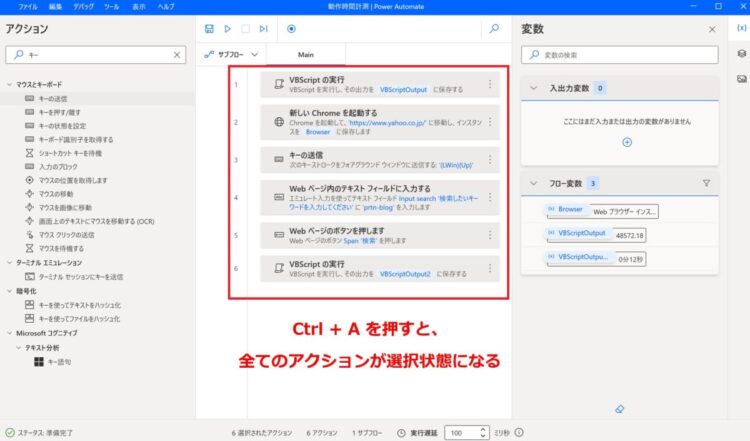The width and height of the screenshot is (750, 441).
Task: Collapse the テキスト分析 subgroup
Action: (x=18, y=348)
